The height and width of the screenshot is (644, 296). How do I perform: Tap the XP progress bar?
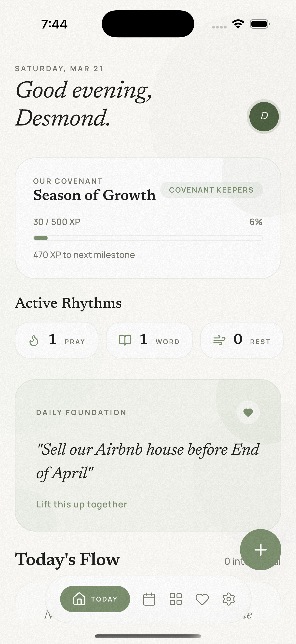(148, 238)
